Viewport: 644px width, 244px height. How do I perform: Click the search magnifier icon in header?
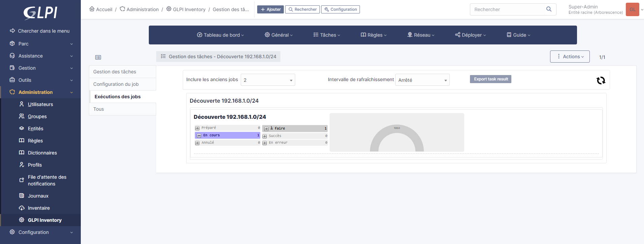[549, 9]
